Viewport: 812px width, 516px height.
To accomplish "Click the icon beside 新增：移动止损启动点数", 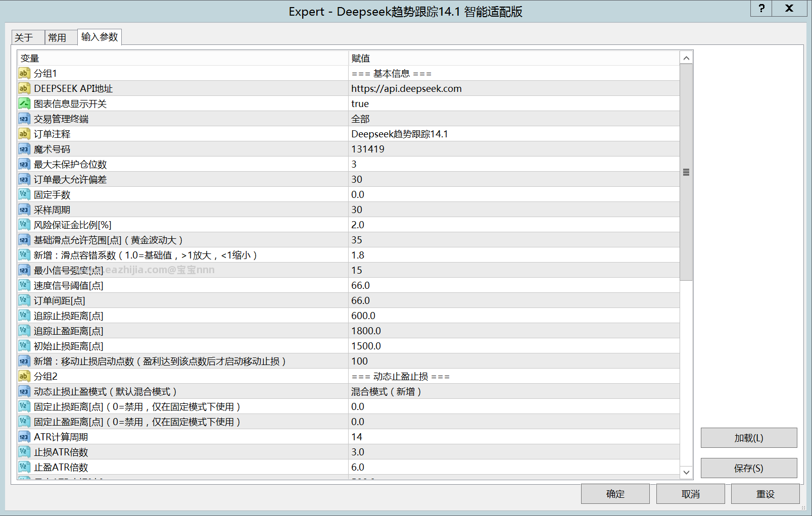I will [24, 361].
